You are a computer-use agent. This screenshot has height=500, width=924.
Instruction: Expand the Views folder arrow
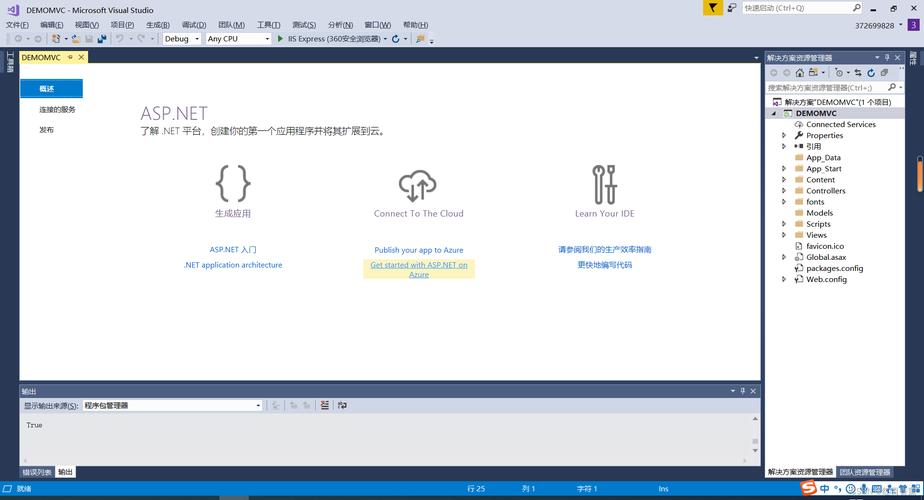[x=784, y=235]
